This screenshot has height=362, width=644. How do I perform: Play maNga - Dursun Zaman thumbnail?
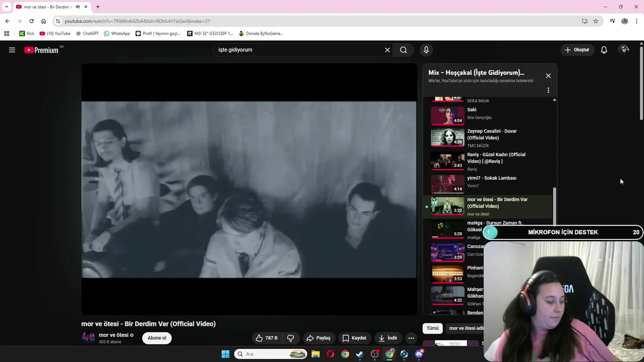point(448,229)
